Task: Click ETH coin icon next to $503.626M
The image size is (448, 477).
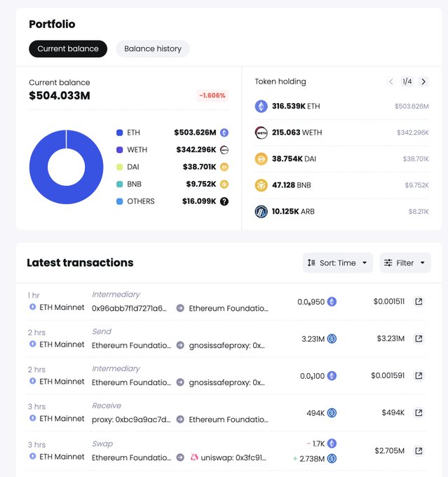Action: (224, 133)
